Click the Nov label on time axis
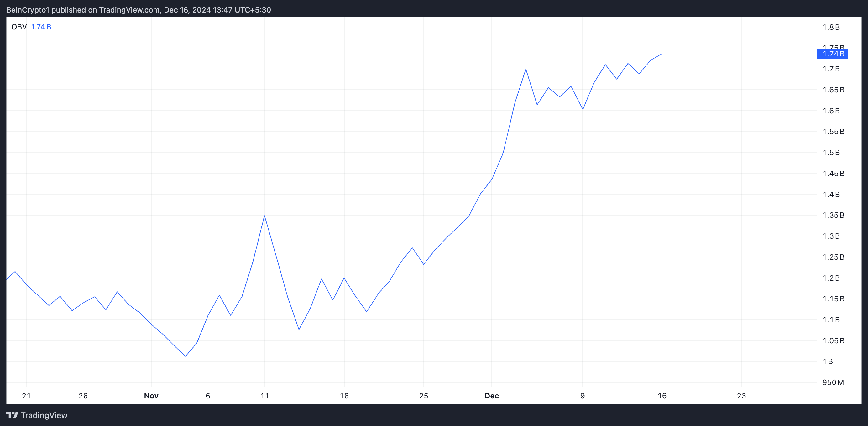The image size is (868, 426). pyautogui.click(x=151, y=396)
